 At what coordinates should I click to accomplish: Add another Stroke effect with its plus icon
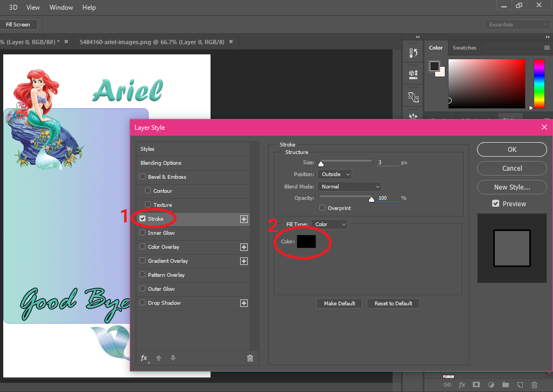click(x=244, y=219)
